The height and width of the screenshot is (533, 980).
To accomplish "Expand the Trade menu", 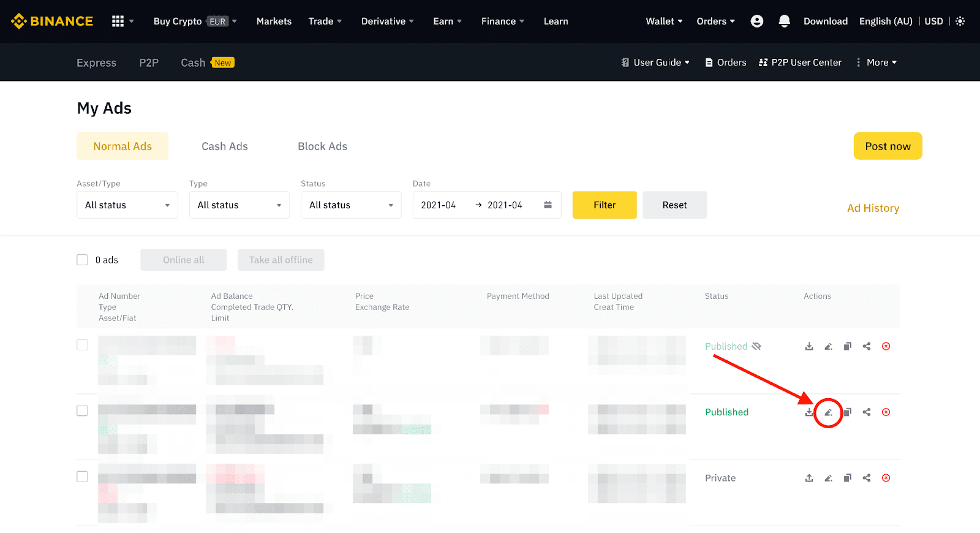I will point(325,21).
